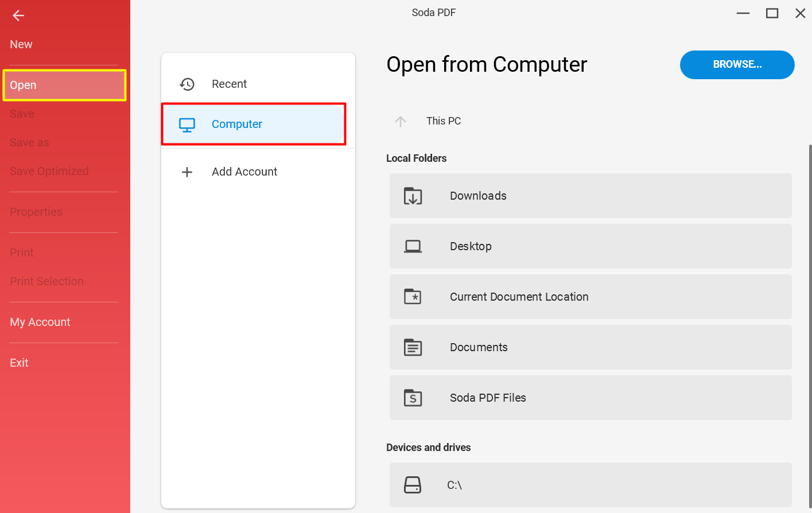
Task: Select Print in the sidebar menu
Action: point(22,252)
